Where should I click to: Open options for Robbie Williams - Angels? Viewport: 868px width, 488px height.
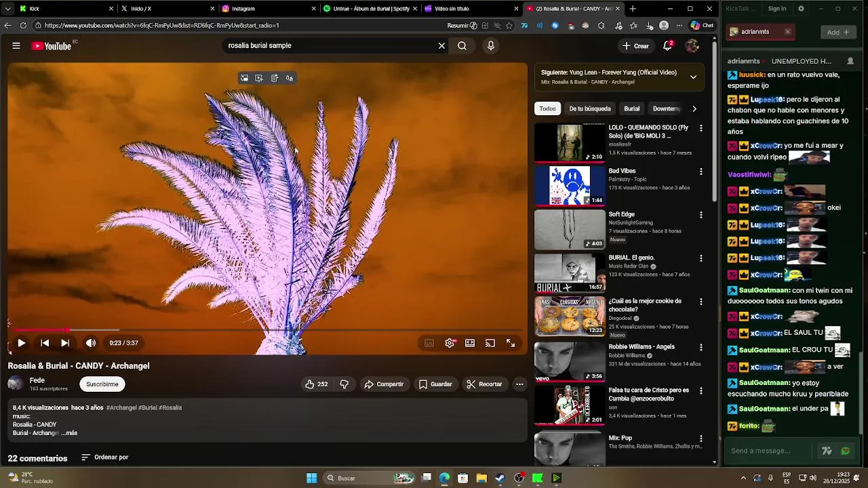tap(701, 347)
